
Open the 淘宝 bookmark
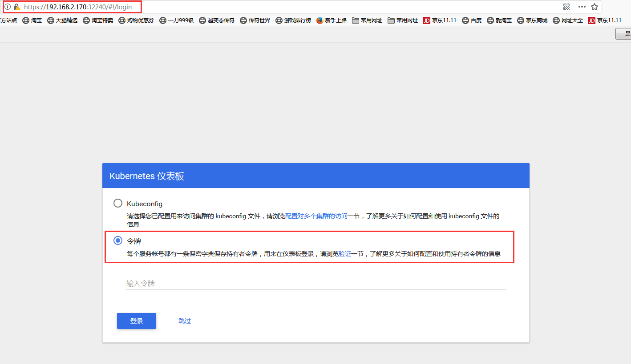(32, 20)
